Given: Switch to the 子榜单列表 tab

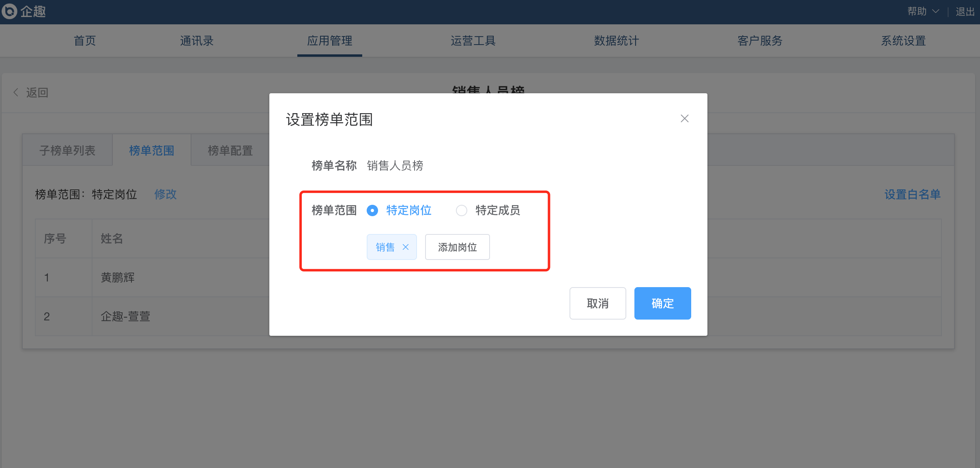Looking at the screenshot, I should point(67,150).
